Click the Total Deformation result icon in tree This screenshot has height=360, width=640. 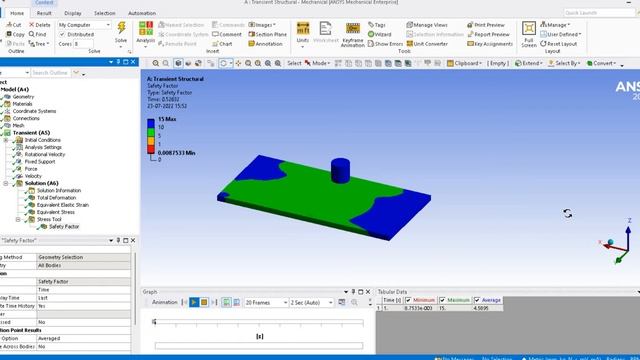coord(31,198)
